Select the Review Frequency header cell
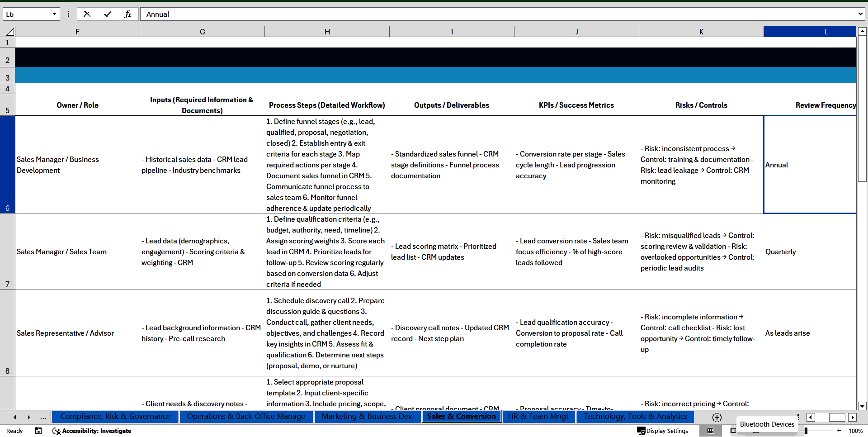Image resolution: width=868 pixels, height=437 pixels. (x=810, y=105)
